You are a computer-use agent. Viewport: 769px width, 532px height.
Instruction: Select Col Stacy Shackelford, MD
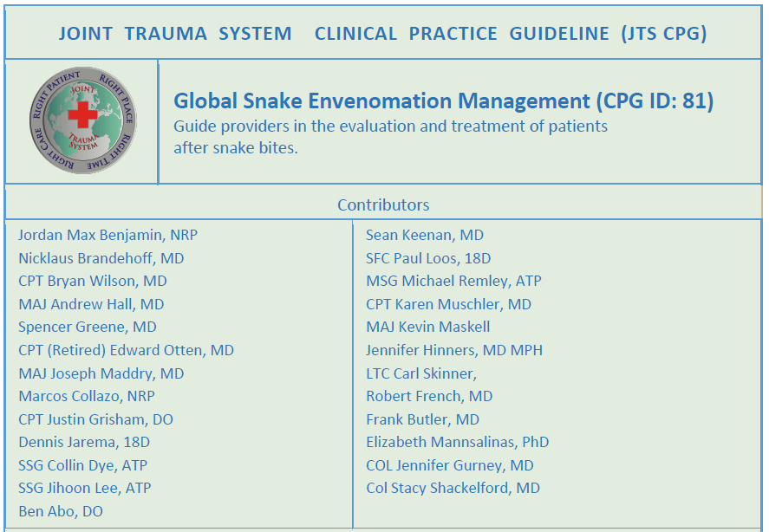tap(453, 489)
